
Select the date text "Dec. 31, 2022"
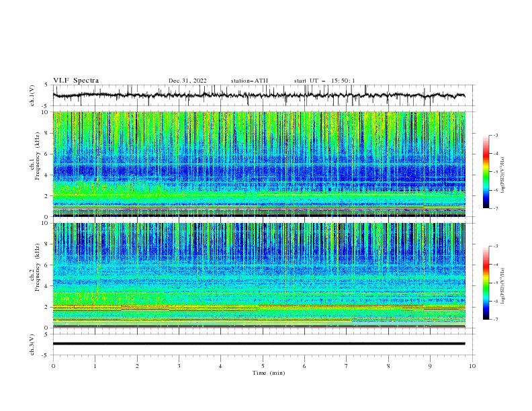[187, 81]
